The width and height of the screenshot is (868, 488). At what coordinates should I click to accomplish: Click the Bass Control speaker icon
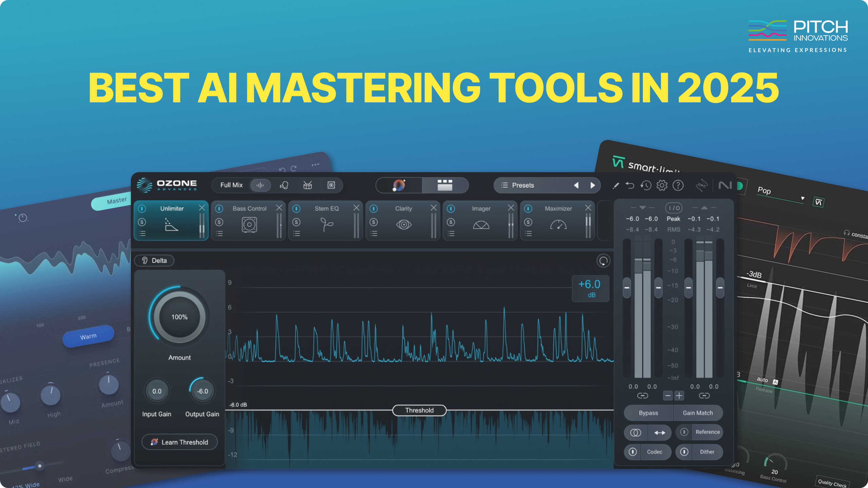click(x=249, y=224)
